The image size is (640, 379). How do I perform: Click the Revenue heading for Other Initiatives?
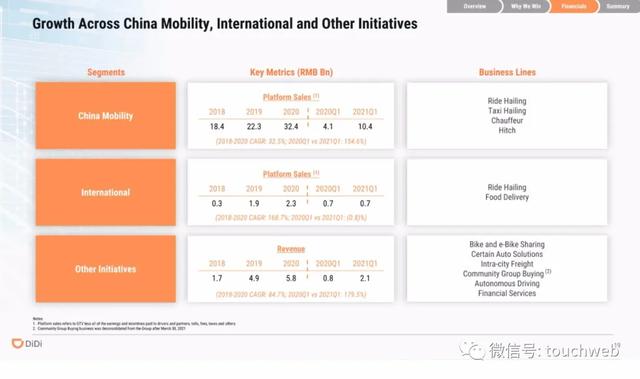291,249
